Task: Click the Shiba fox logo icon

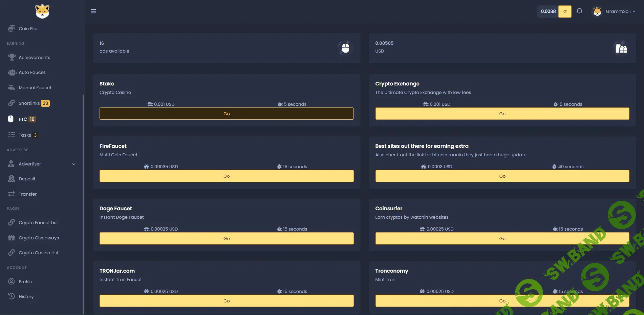Action: pos(42,12)
